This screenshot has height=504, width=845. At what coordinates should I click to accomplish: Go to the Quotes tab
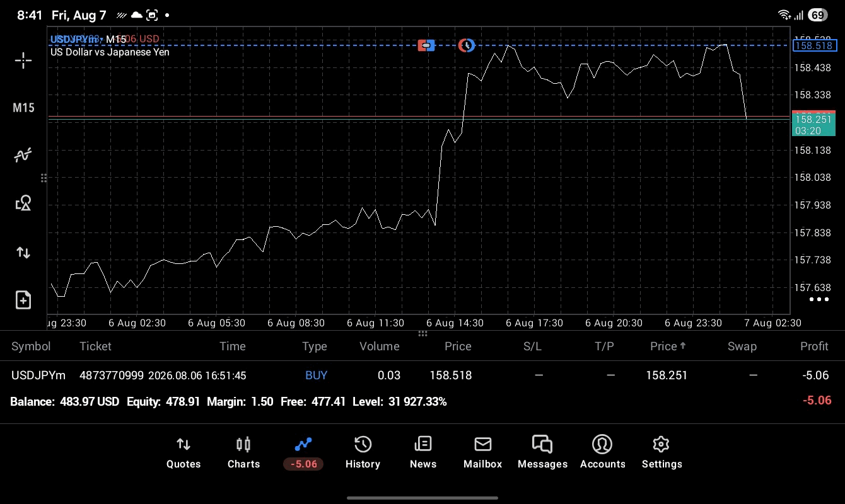184,453
